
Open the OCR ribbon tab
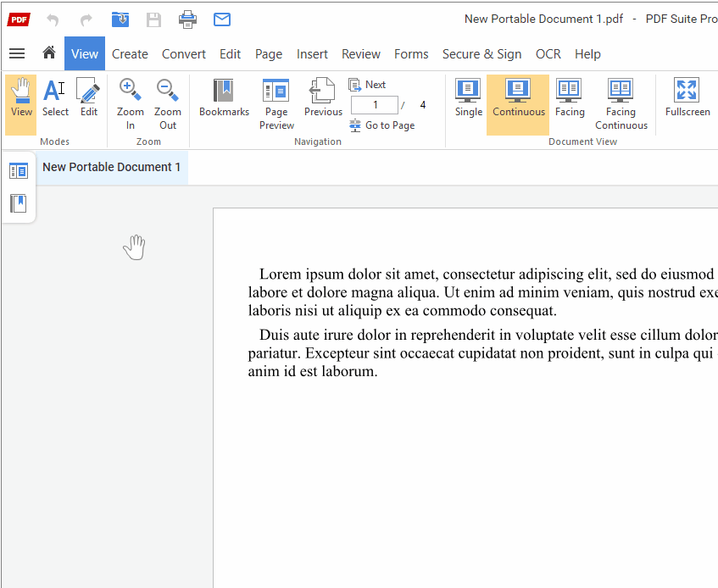click(548, 54)
